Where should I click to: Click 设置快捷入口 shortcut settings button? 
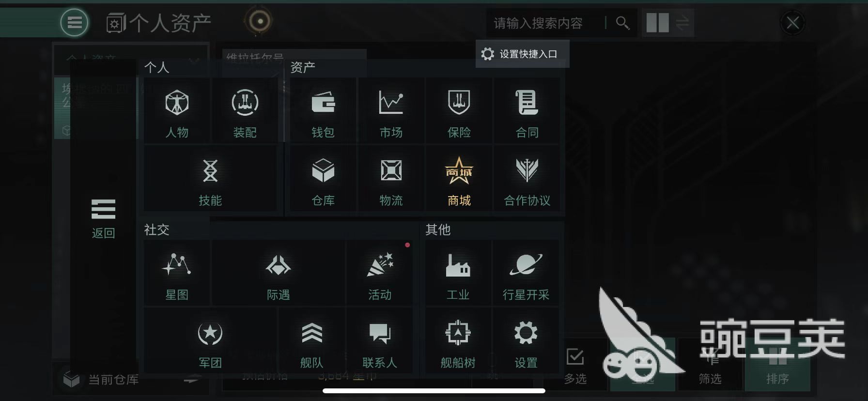[x=522, y=54]
